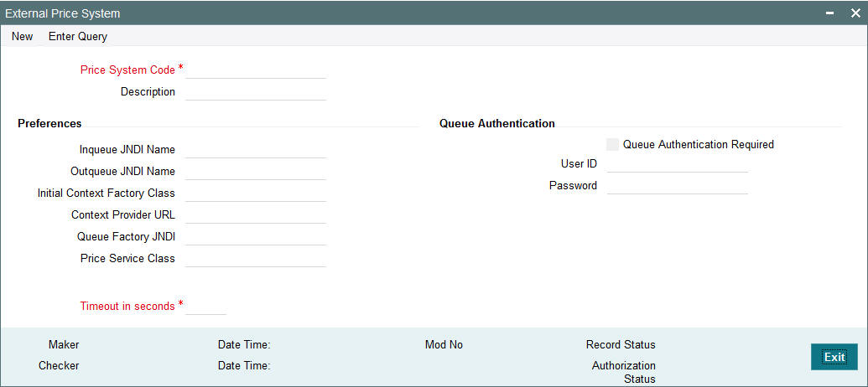The width and height of the screenshot is (868, 387).
Task: Enable Queue Authentication Required checkbox
Action: [613, 144]
